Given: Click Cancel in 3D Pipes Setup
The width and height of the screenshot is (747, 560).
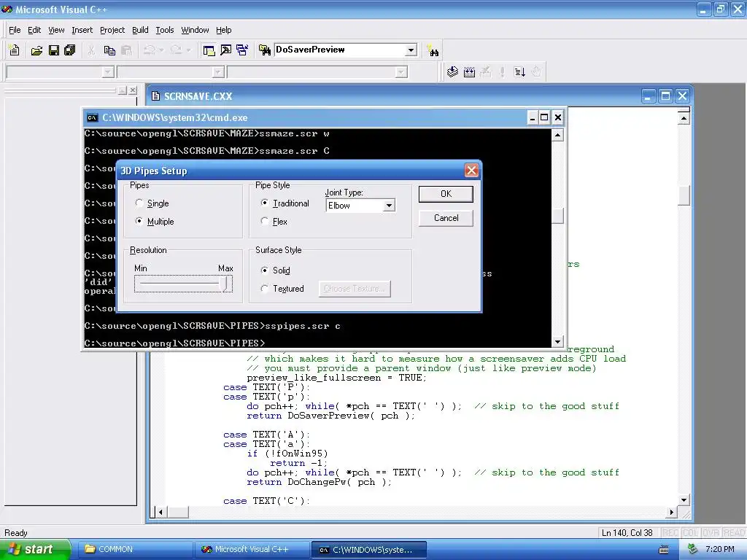Looking at the screenshot, I should [x=446, y=217].
